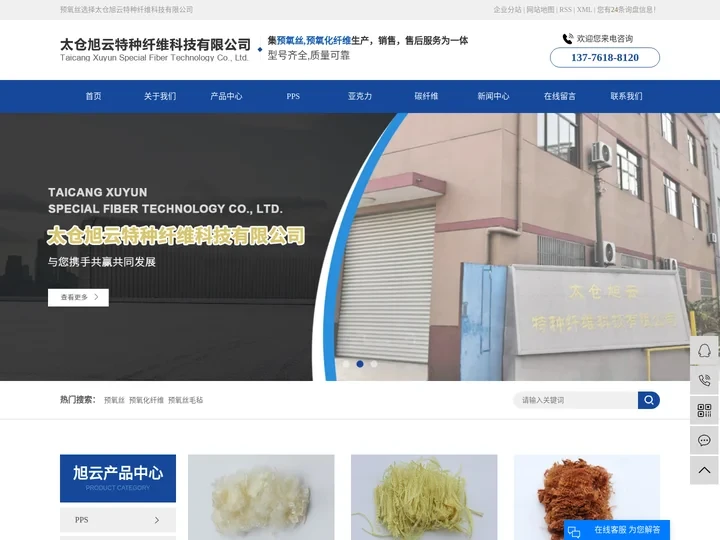Viewport: 720px width, 540px height.
Task: Open the 首页 navigation item
Action: (x=93, y=96)
